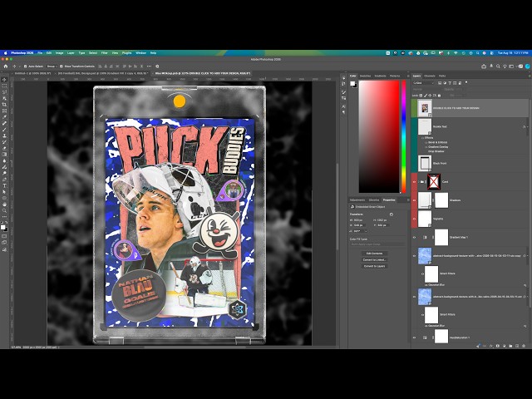This screenshot has height=399, width=532.
Task: Select the Clone Stamp tool
Action: (x=4, y=135)
